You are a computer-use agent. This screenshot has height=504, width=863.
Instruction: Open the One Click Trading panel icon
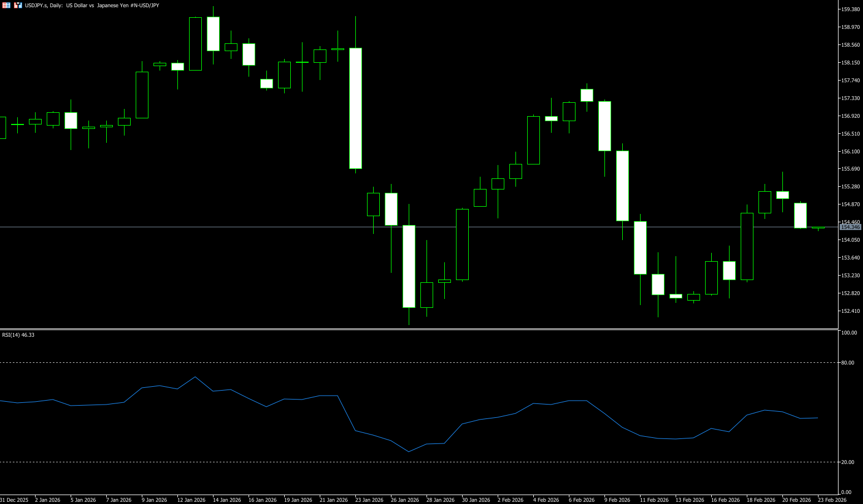click(6, 5)
